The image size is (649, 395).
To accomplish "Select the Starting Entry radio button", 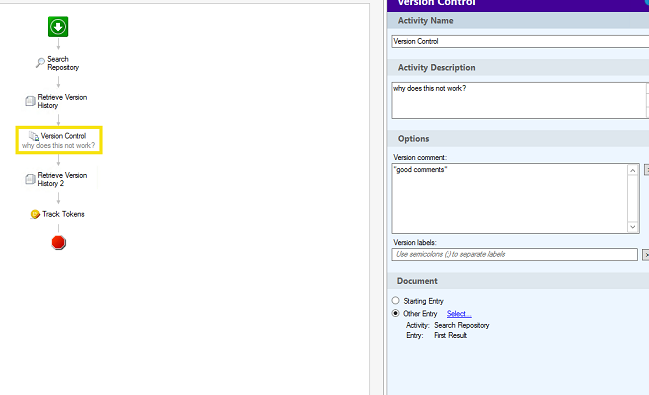I will click(x=396, y=301).
